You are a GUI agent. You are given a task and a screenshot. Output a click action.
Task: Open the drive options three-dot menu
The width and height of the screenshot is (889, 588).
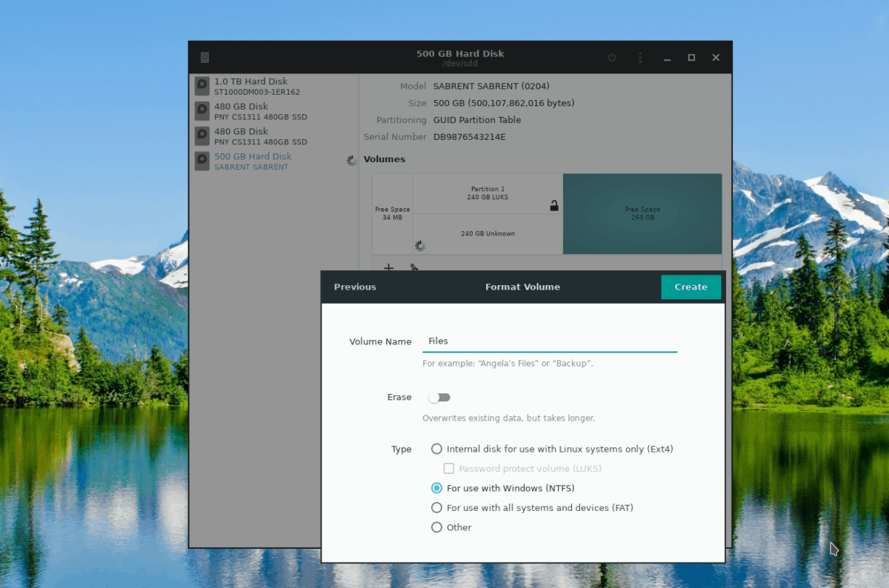coord(639,57)
